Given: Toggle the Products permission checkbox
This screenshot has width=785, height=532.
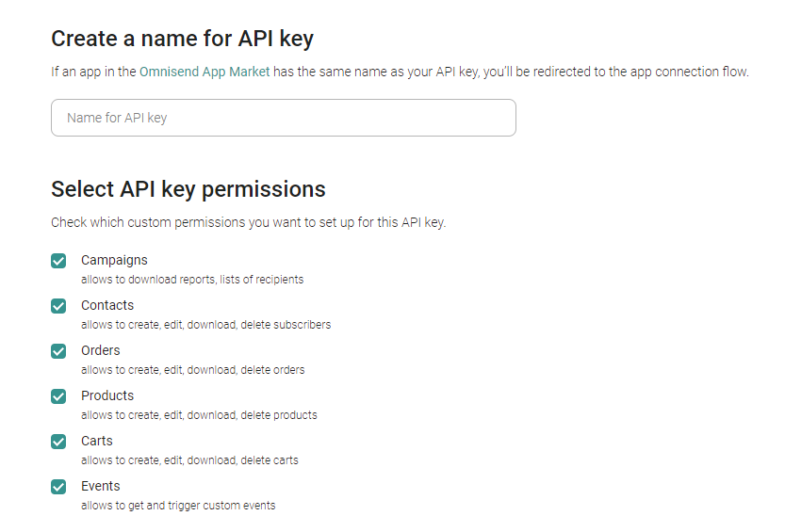Looking at the screenshot, I should pyautogui.click(x=58, y=396).
